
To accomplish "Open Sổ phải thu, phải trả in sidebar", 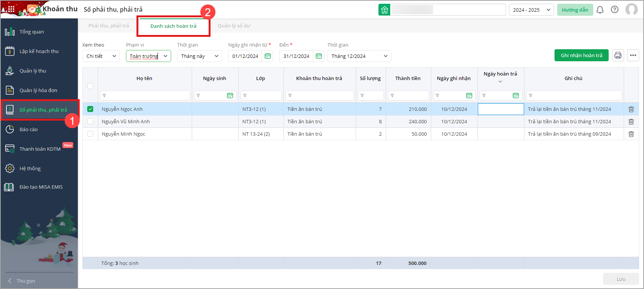I will click(x=39, y=110).
